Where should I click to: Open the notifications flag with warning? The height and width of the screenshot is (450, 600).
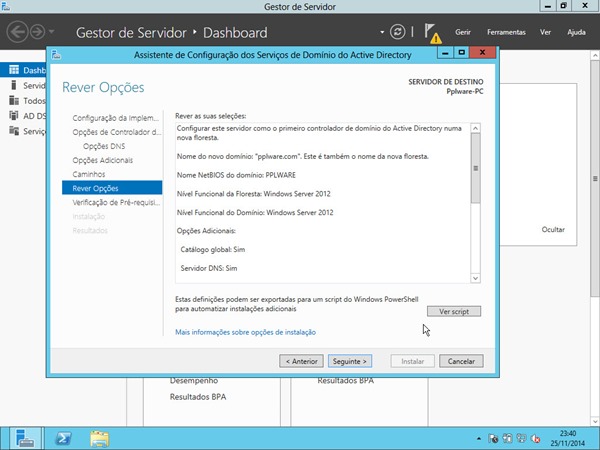click(x=432, y=33)
